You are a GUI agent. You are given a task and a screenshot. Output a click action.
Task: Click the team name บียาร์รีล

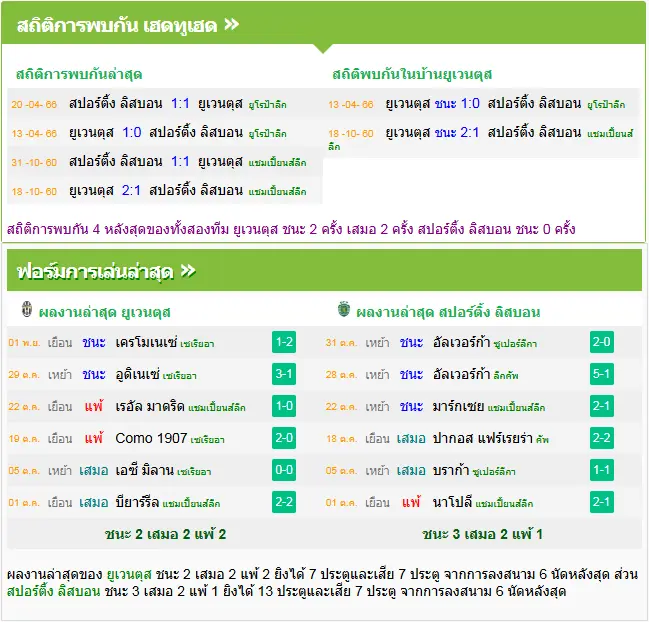point(137,502)
